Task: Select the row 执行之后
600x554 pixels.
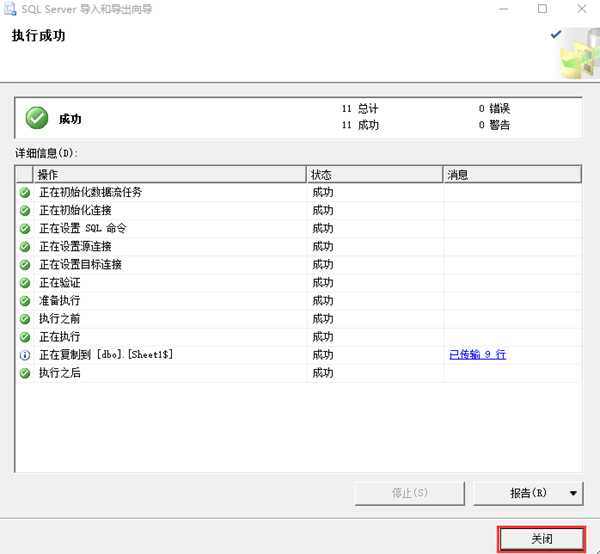Action: point(298,373)
